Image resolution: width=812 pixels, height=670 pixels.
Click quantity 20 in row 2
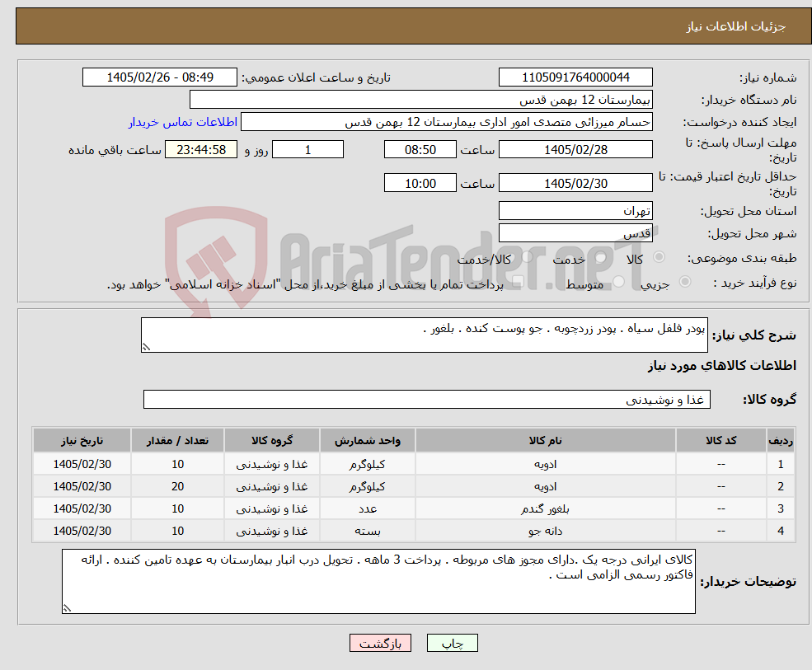tap(177, 486)
